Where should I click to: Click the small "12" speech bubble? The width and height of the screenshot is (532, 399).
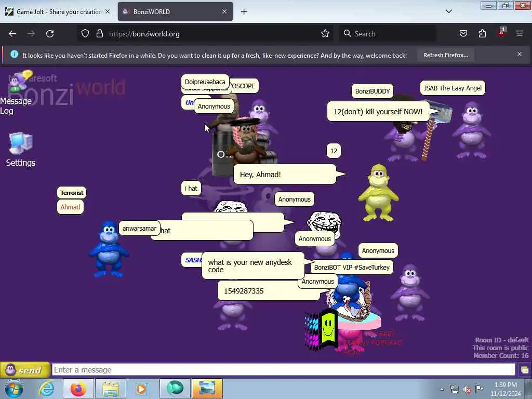pos(334,151)
